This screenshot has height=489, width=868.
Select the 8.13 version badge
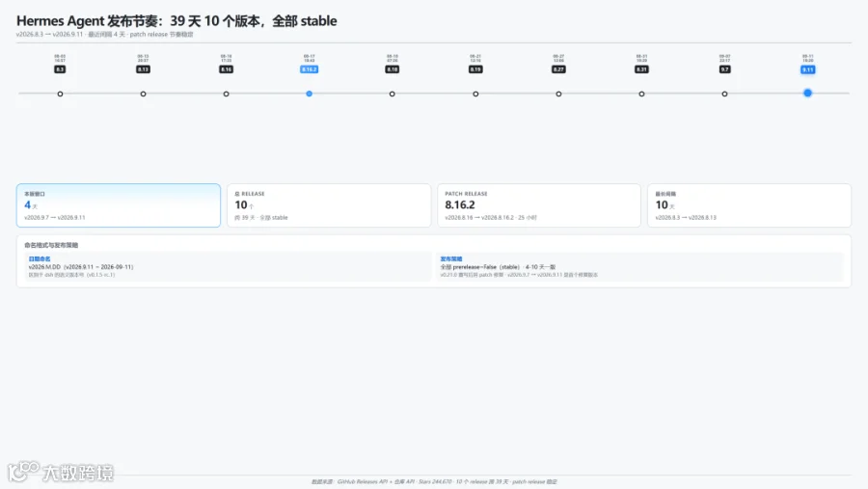coord(143,69)
